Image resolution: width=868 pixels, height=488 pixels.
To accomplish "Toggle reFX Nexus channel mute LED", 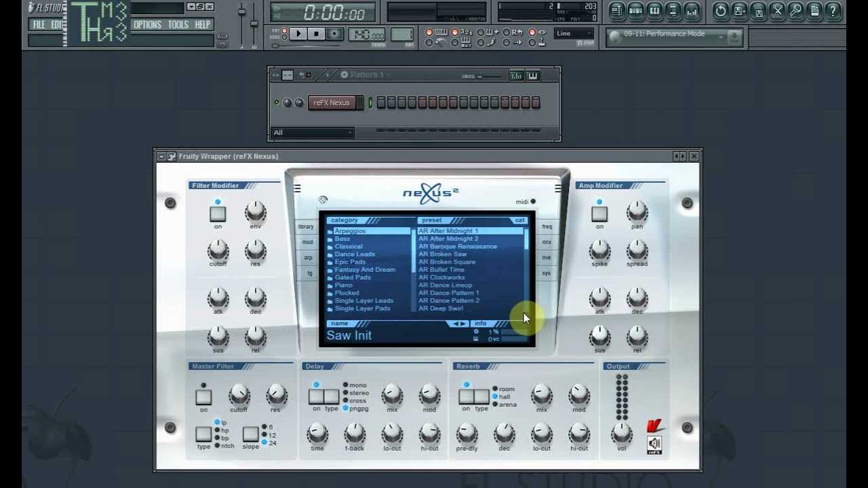I will [x=277, y=103].
